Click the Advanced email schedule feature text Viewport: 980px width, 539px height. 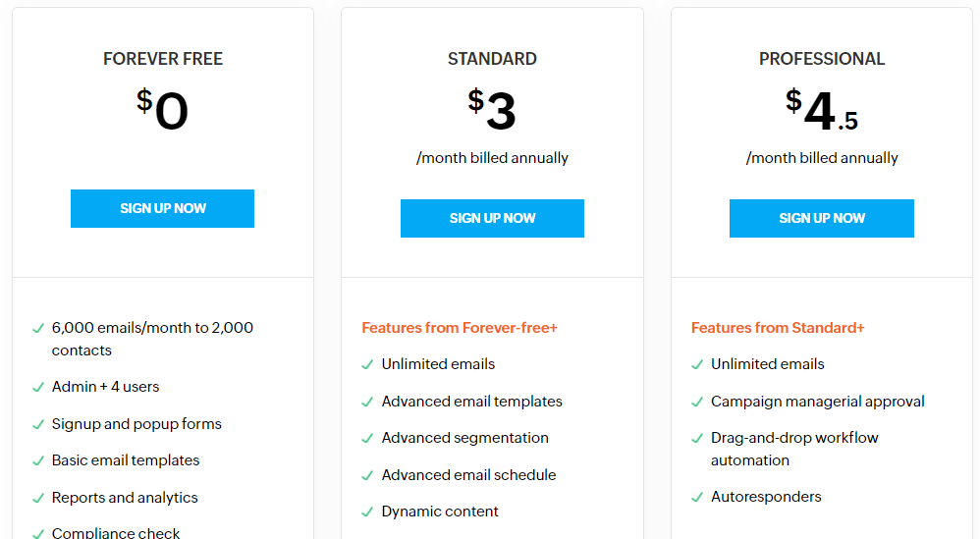click(468, 475)
